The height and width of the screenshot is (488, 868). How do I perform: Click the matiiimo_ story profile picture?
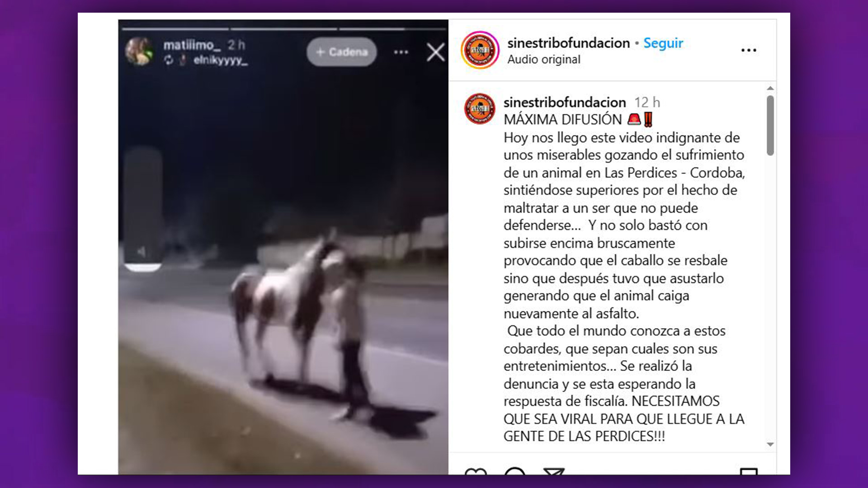[139, 52]
